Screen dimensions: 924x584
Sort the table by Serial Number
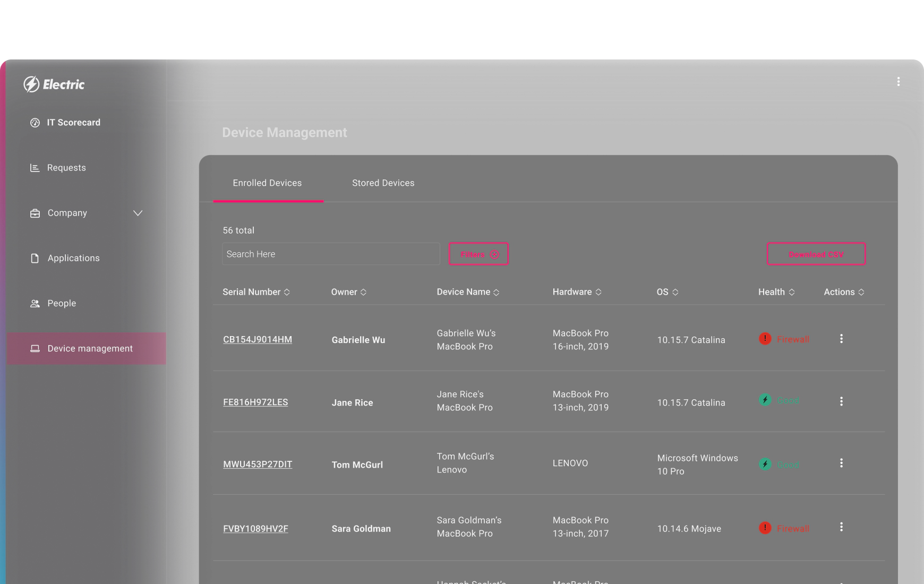click(287, 291)
